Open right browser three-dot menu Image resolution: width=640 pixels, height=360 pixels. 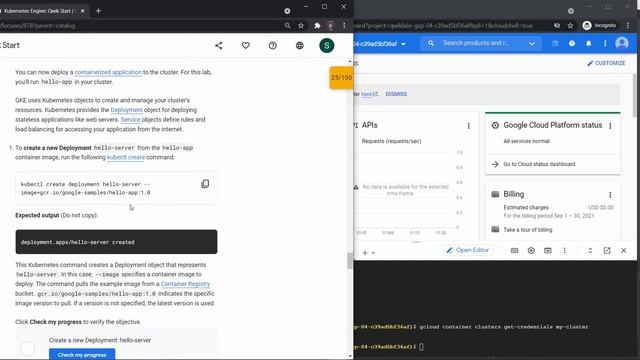[628, 25]
